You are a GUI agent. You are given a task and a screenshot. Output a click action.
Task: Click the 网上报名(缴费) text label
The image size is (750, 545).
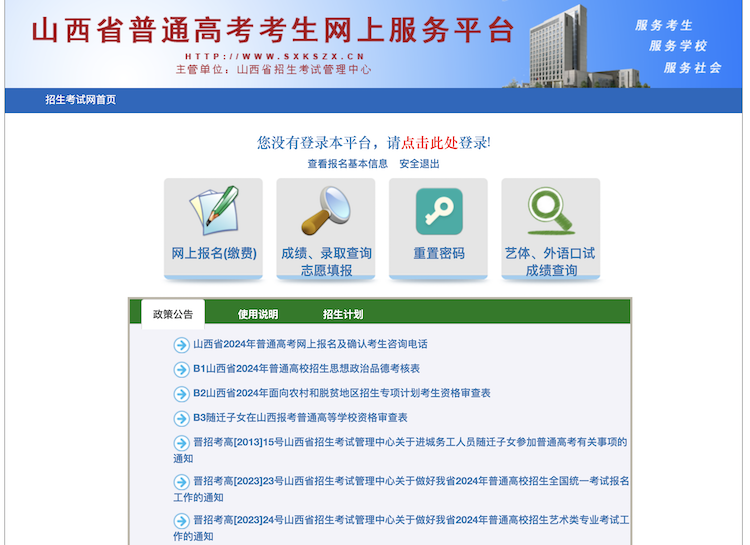pos(214,254)
